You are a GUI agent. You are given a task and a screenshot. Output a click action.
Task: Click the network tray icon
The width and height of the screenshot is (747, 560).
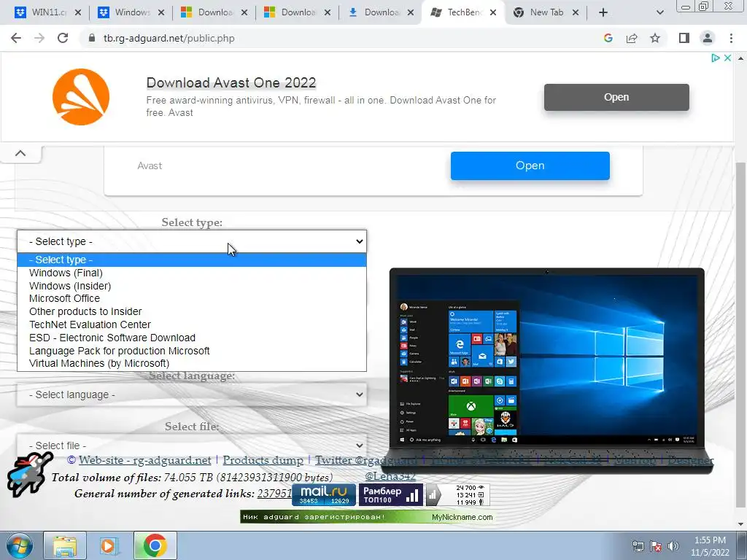(638, 545)
